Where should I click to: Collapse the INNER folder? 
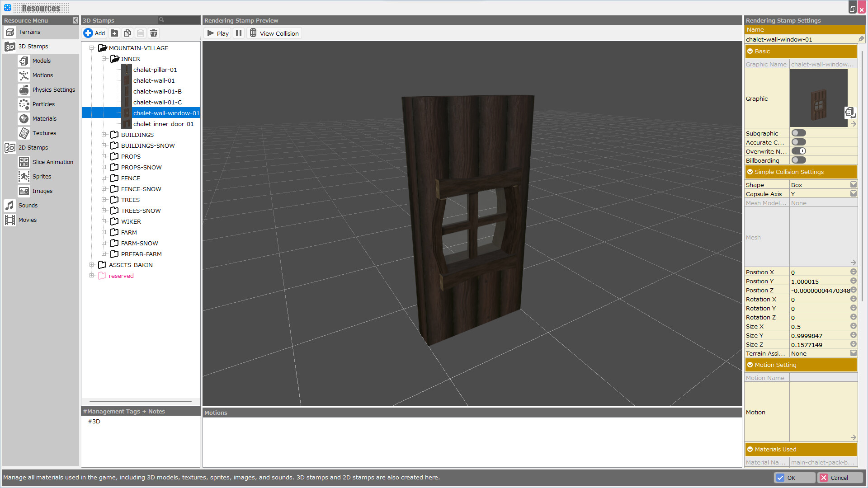tap(104, 59)
